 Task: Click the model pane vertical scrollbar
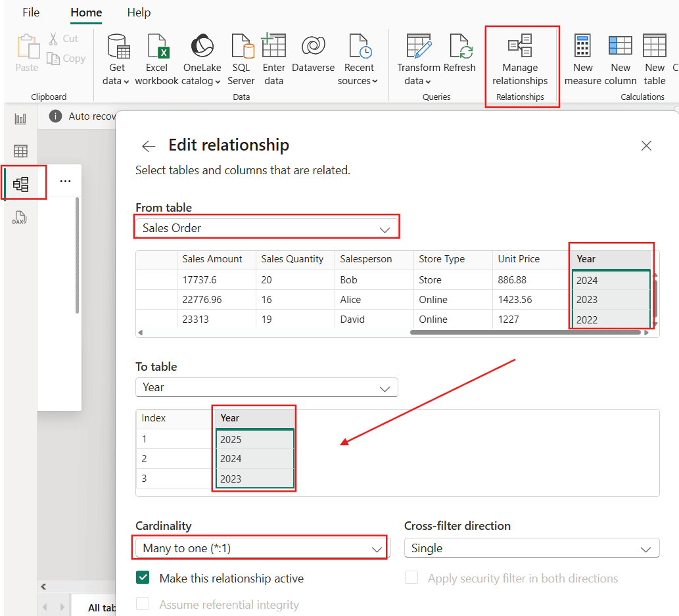pos(77,256)
